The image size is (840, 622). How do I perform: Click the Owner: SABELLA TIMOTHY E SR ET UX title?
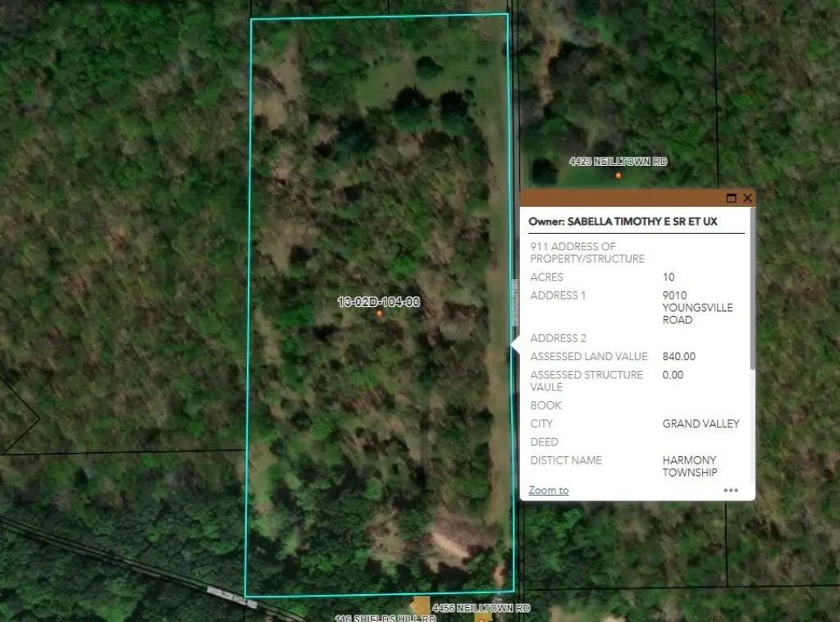(x=623, y=222)
